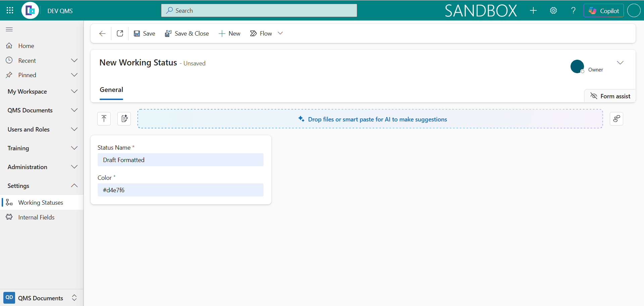The image size is (644, 306).
Task: Click Save & Close button
Action: (x=187, y=34)
